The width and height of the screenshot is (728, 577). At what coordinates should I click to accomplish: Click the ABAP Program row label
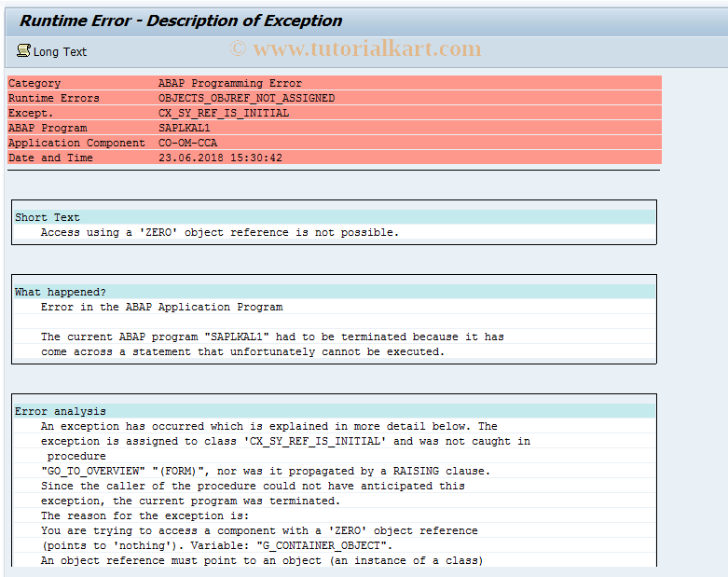pyautogui.click(x=48, y=128)
